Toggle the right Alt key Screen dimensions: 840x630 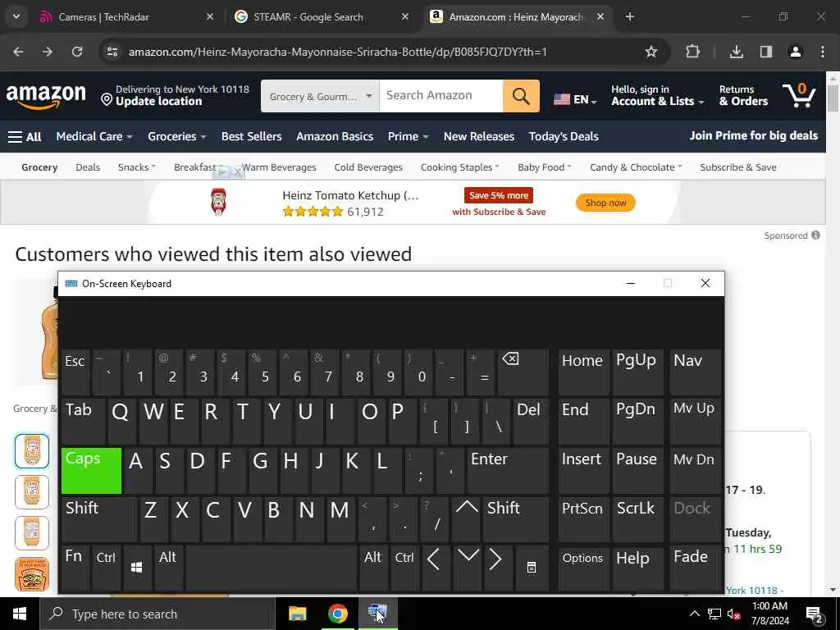coord(373,568)
